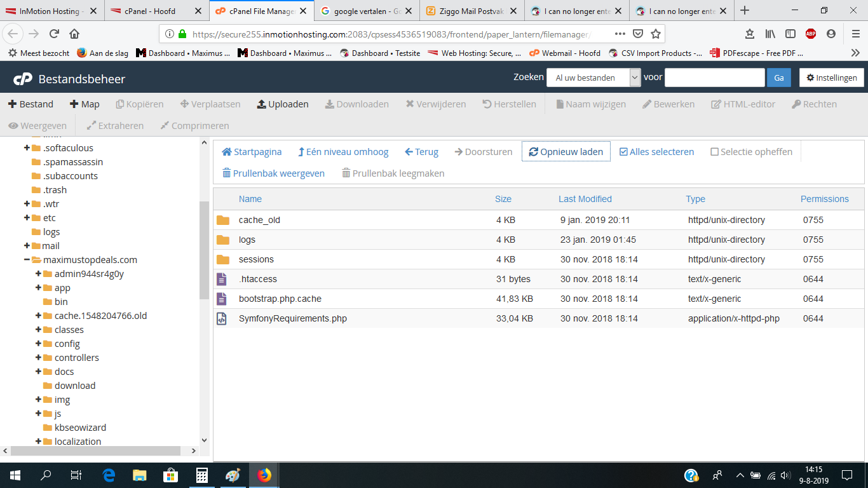Click the logs folder icon in file list
The image size is (868, 488).
coord(222,240)
